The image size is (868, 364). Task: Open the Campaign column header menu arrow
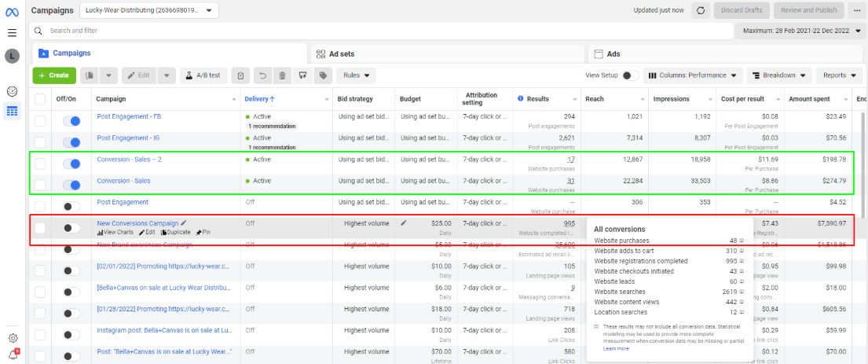233,99
